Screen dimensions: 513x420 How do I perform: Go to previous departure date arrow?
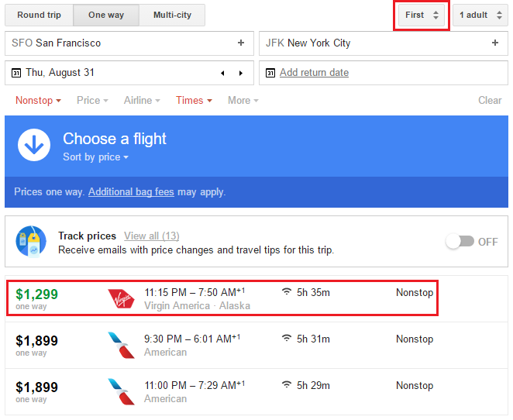tap(223, 73)
